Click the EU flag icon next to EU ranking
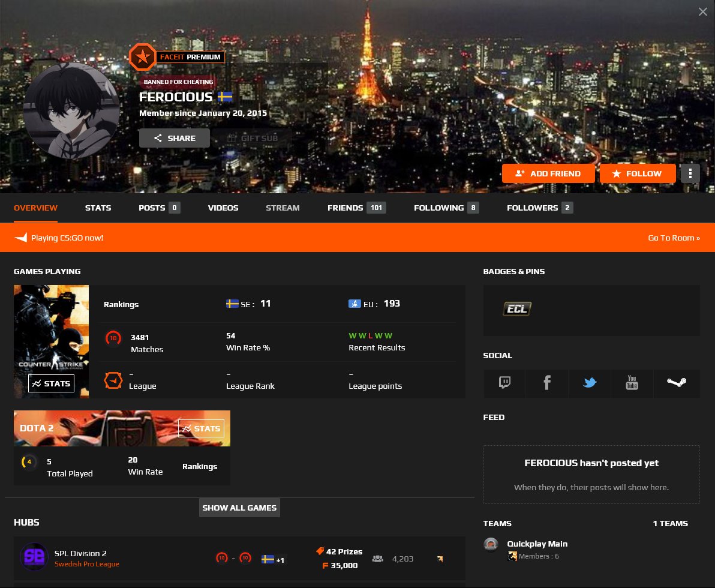 click(355, 304)
